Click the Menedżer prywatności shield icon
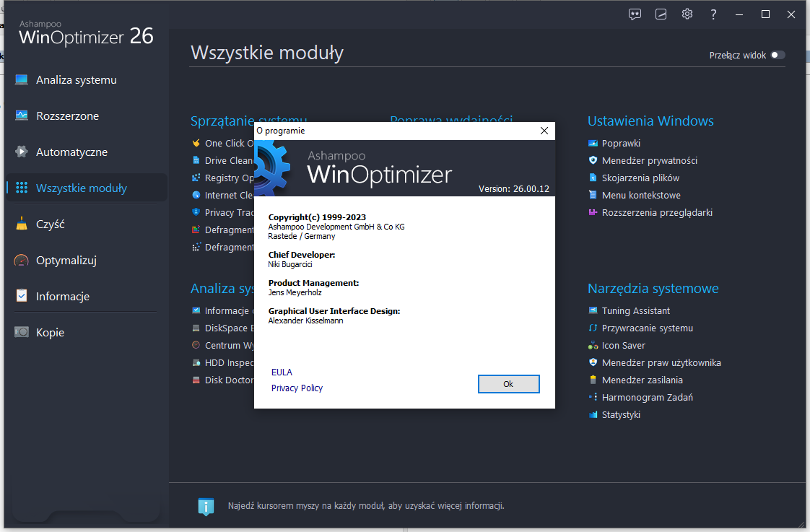Screen dimensions: 810x532 coord(593,160)
